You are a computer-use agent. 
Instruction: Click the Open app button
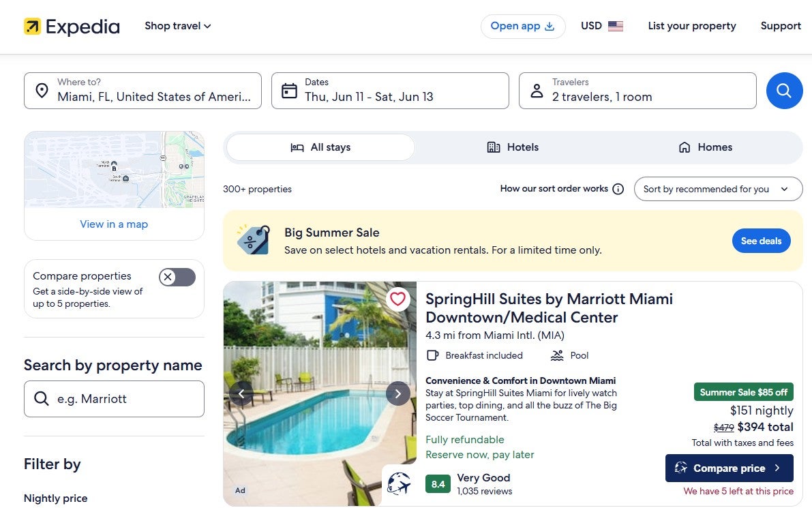522,26
